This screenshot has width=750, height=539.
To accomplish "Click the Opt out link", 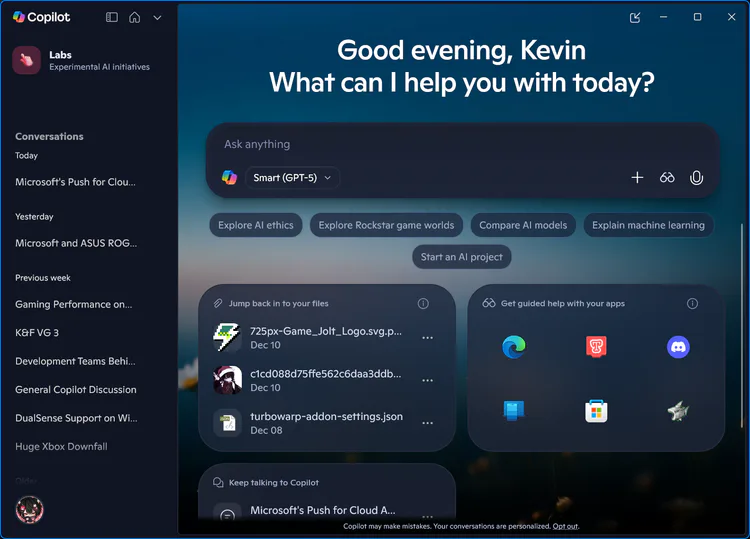I will click(565, 526).
